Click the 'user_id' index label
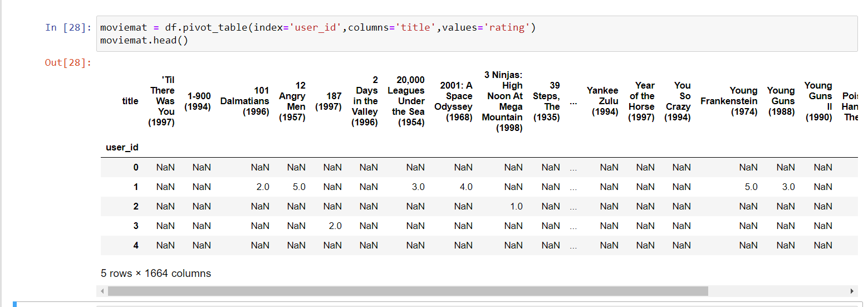The image size is (868, 307). coord(122,148)
